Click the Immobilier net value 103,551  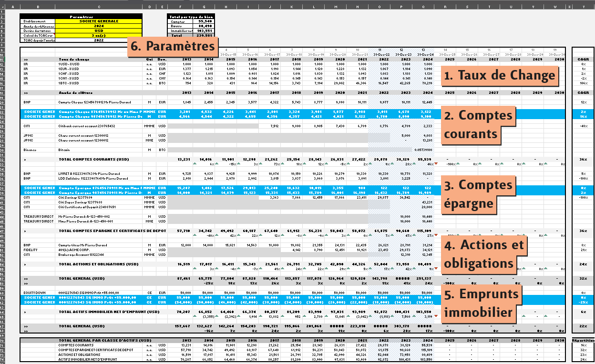205,31
